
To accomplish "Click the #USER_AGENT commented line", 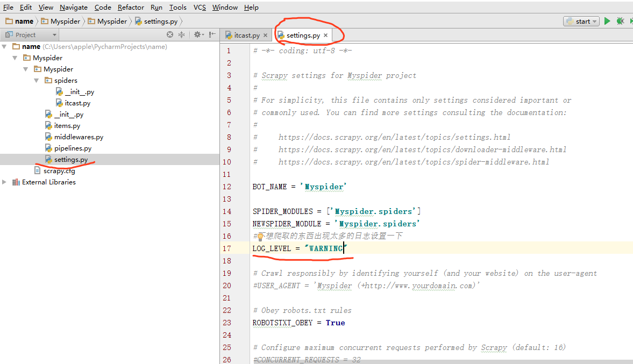I will point(367,286).
